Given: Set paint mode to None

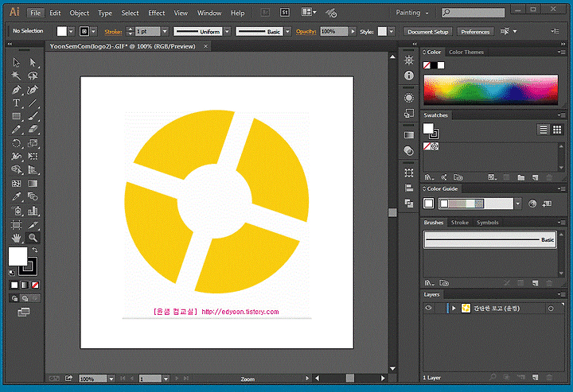Looking at the screenshot, I should pos(36,285).
